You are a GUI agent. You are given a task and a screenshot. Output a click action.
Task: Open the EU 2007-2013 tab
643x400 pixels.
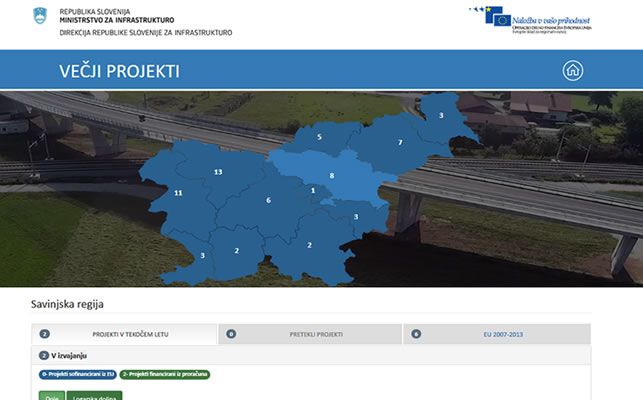pyautogui.click(x=496, y=334)
